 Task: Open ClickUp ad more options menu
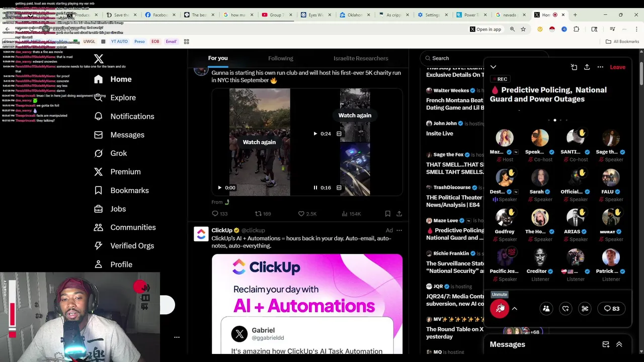[399, 230]
